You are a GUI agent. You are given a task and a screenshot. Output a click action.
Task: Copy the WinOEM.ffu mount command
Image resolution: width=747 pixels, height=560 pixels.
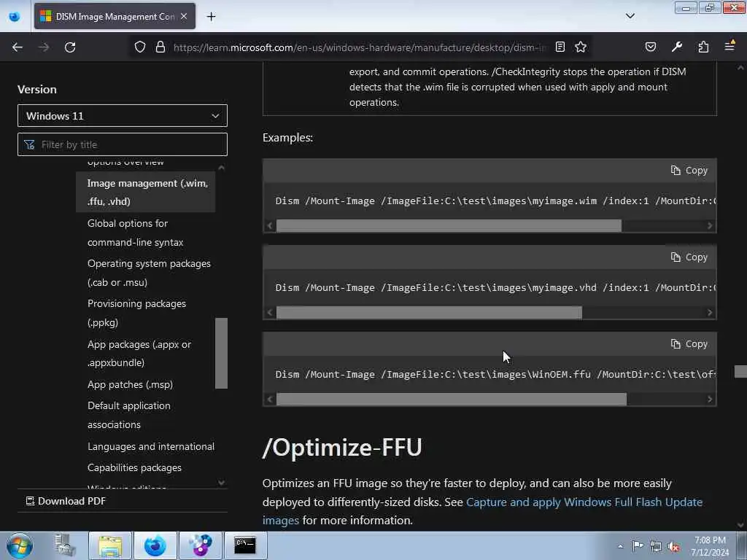689,344
